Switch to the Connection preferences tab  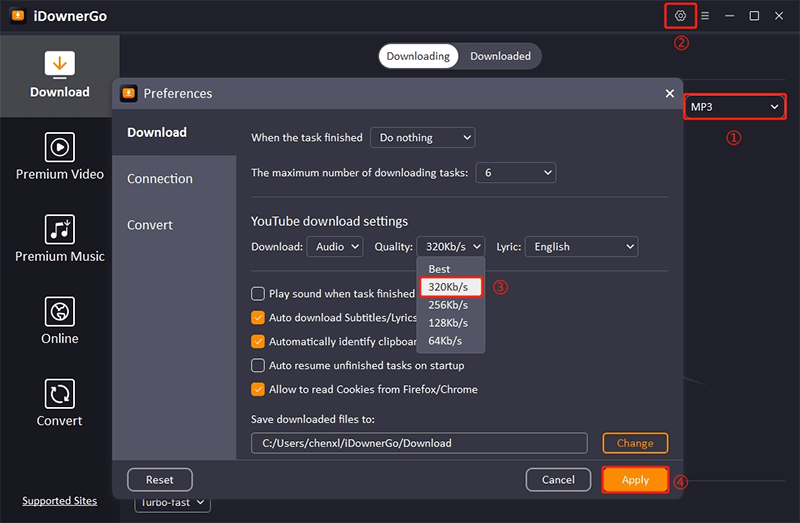(160, 179)
